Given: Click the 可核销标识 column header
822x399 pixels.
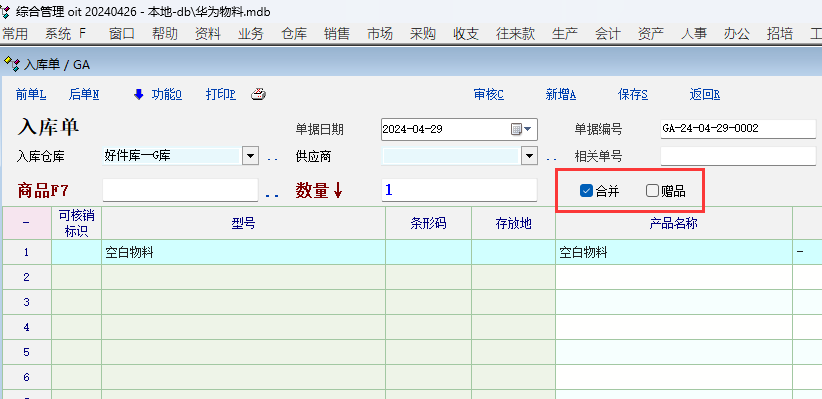Looking at the screenshot, I should (x=77, y=223).
